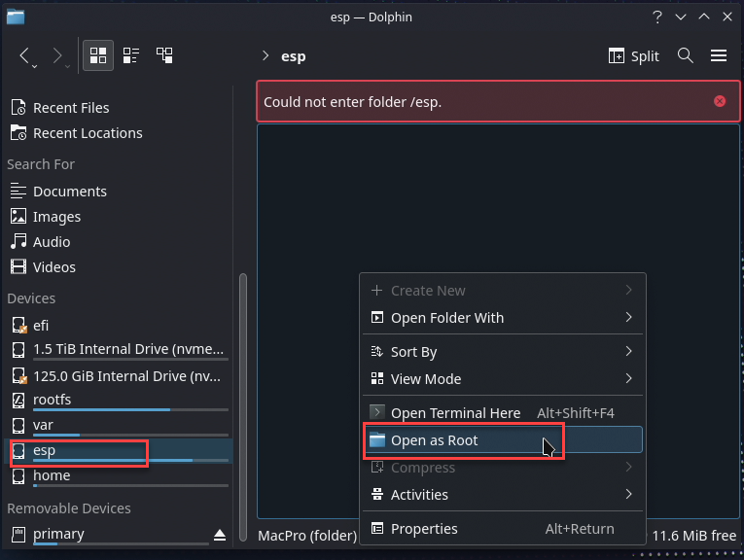The height and width of the screenshot is (560, 744).
Task: Click the Images sidebar icon
Action: coord(18,216)
